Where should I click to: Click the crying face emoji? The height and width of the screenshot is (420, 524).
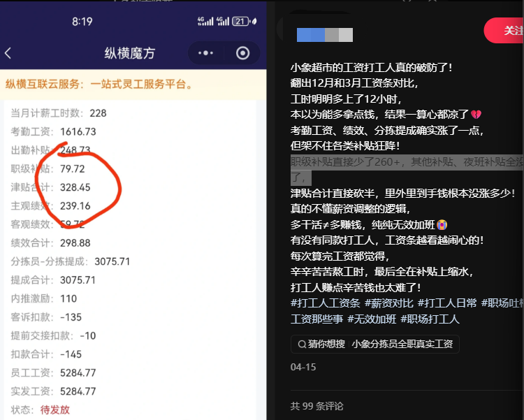pos(442,225)
